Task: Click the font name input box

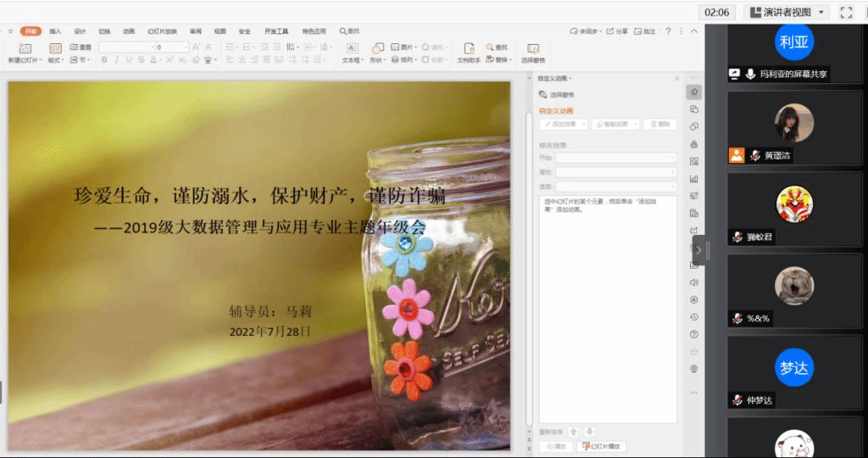Action: 125,47
